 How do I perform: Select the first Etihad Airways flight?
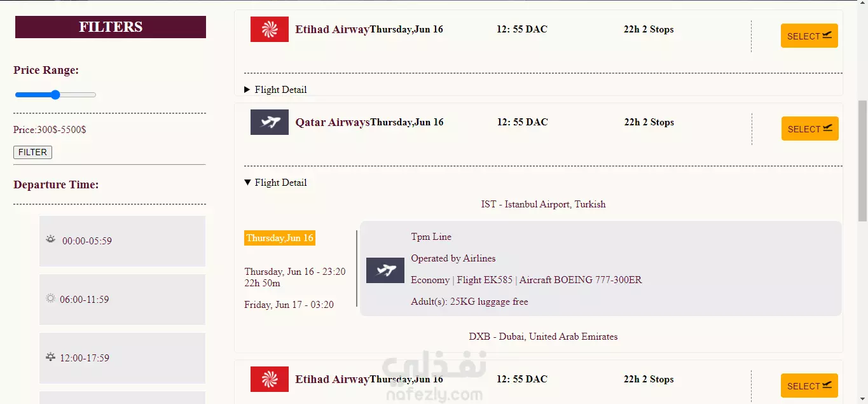809,36
